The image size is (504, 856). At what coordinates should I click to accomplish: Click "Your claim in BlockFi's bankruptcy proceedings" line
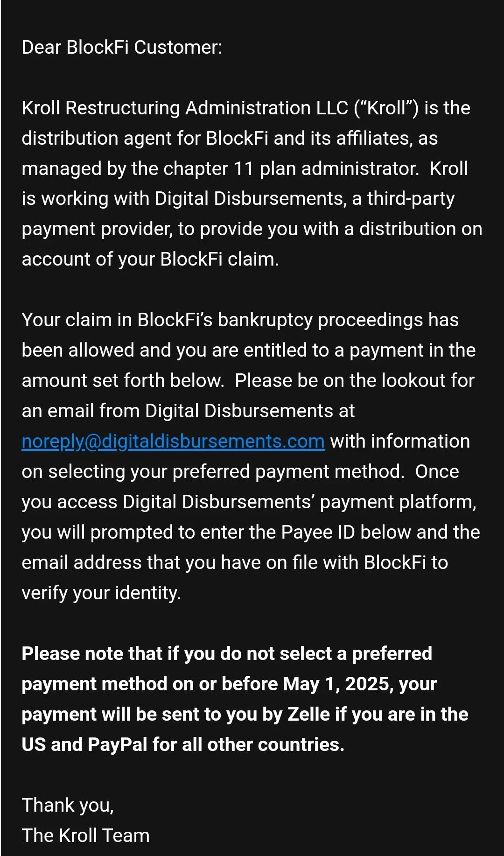(239, 320)
